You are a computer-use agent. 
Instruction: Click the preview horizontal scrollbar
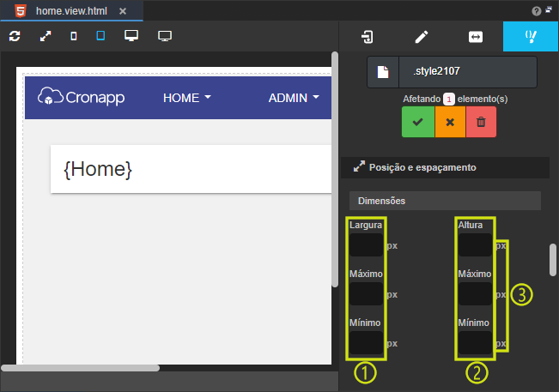(x=80, y=368)
